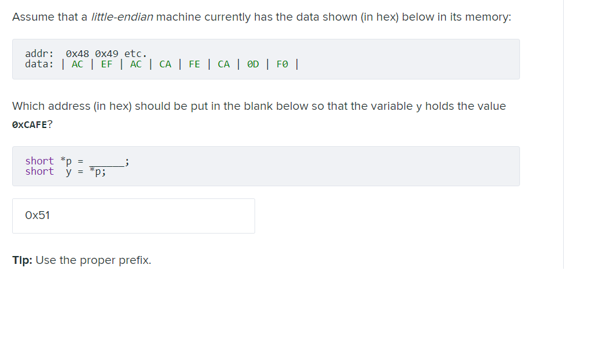The height and width of the screenshot is (364, 616).
Task: Click the hex byte F0 at the end
Action: 282,64
